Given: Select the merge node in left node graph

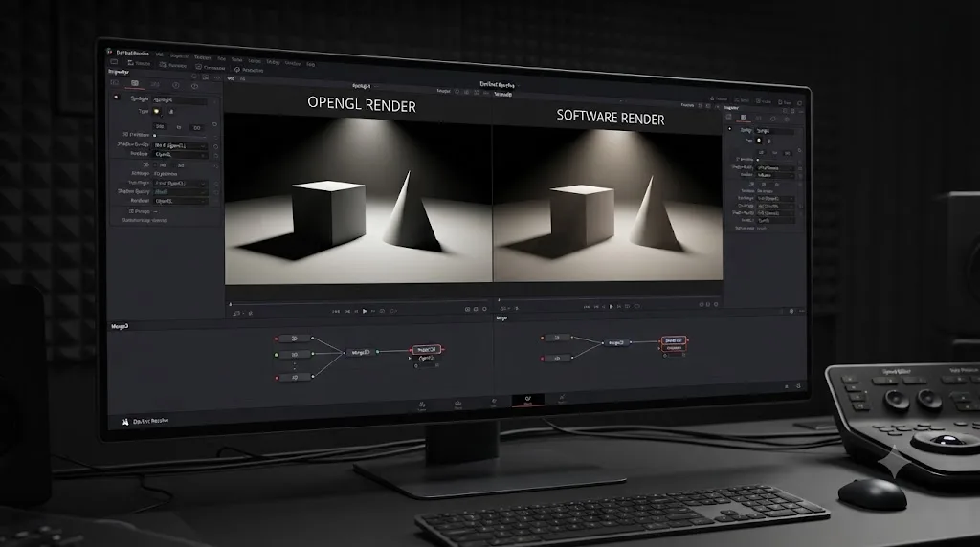Looking at the screenshot, I should pyautogui.click(x=361, y=353).
